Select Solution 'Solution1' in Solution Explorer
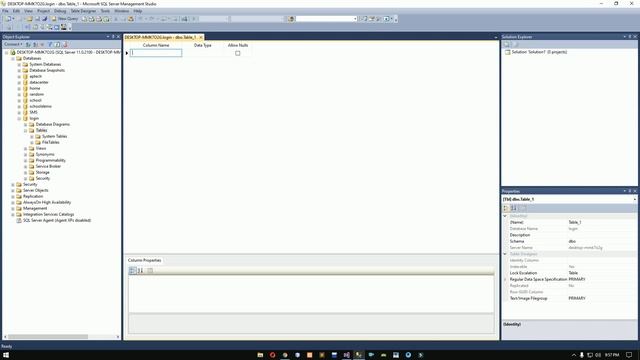The image size is (640, 360). pos(539,52)
